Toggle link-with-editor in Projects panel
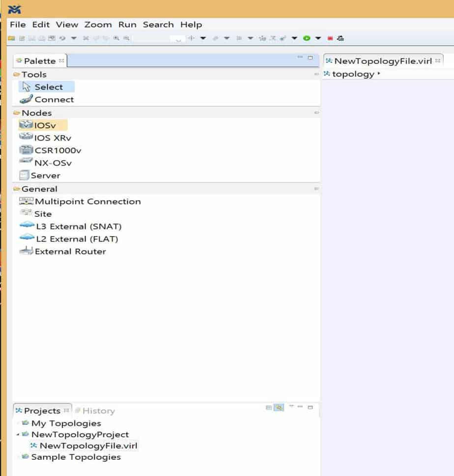Image resolution: width=454 pixels, height=476 pixels. pyautogui.click(x=279, y=407)
